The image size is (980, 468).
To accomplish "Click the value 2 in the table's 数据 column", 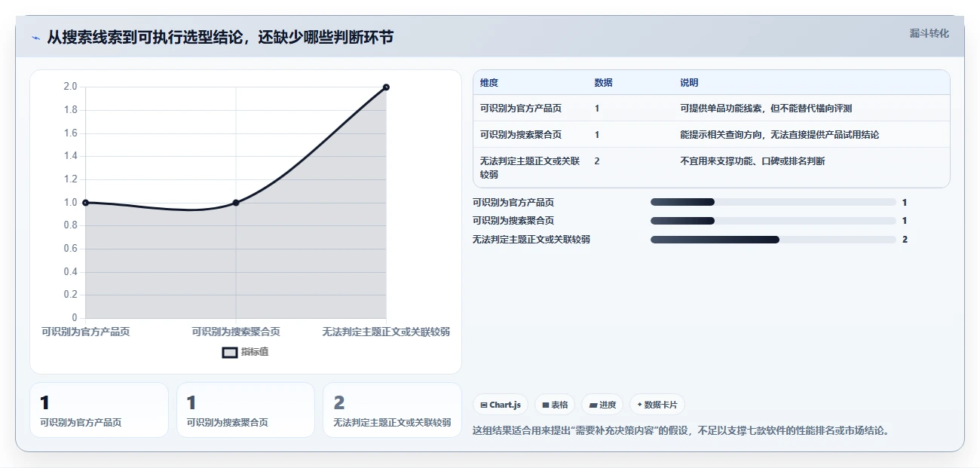I will [597, 161].
